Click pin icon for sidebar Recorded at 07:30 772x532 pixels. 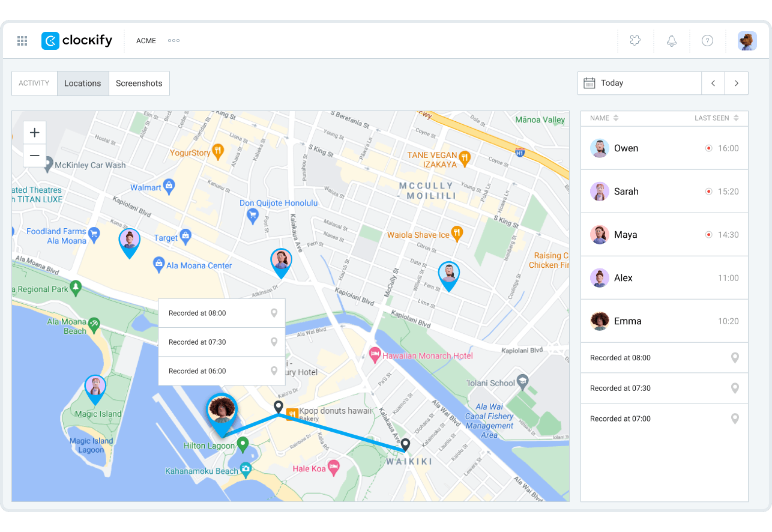pyautogui.click(x=735, y=388)
